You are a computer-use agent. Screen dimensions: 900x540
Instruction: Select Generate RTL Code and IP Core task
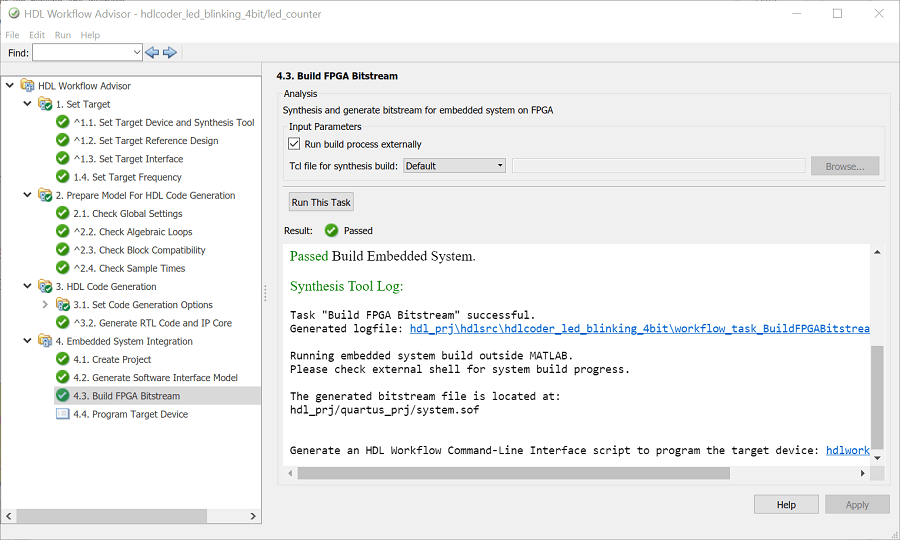(x=152, y=323)
